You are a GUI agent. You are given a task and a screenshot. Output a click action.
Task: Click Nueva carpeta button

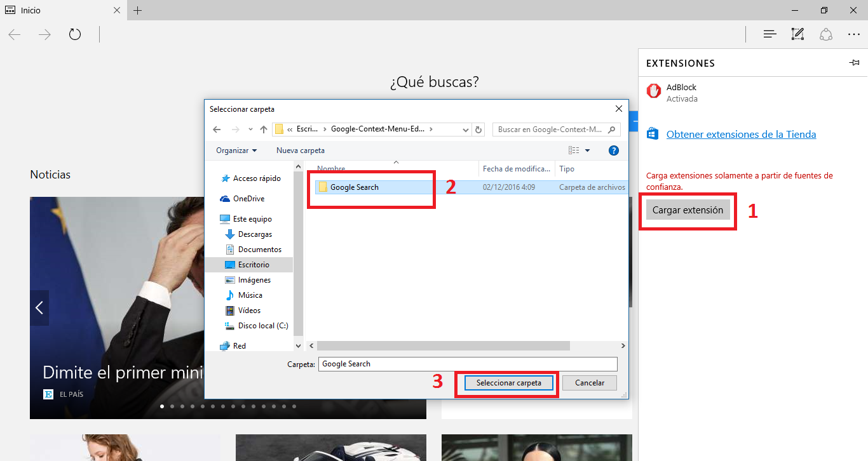(x=301, y=150)
